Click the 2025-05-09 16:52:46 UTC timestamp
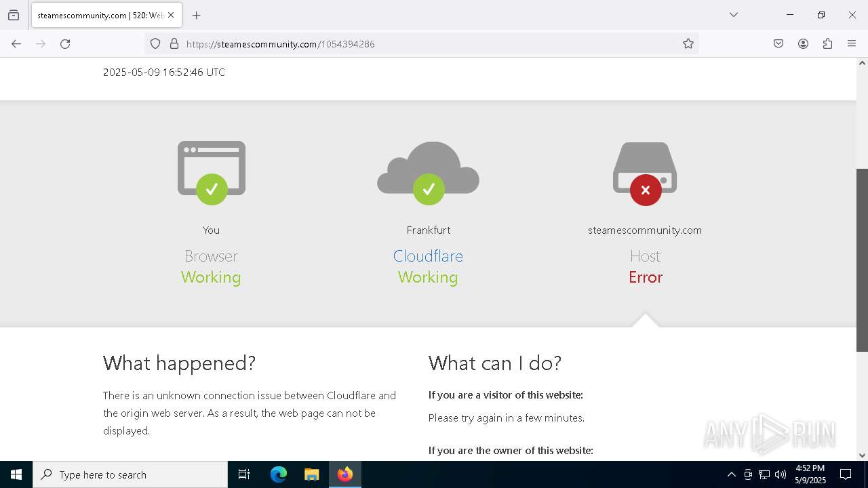 (x=164, y=73)
